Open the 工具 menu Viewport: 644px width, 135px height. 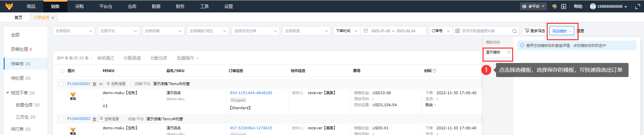pos(204,6)
